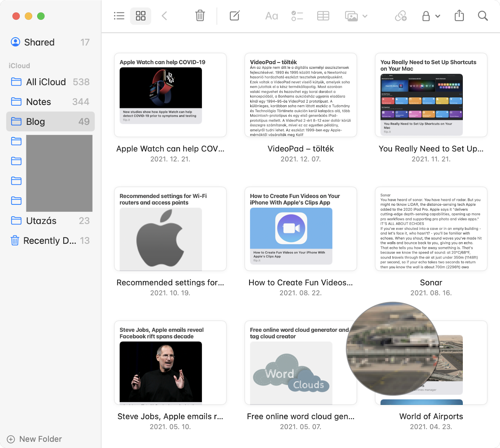Add people to shared note
Image resolution: width=500 pixels, height=448 pixels.
click(x=401, y=16)
